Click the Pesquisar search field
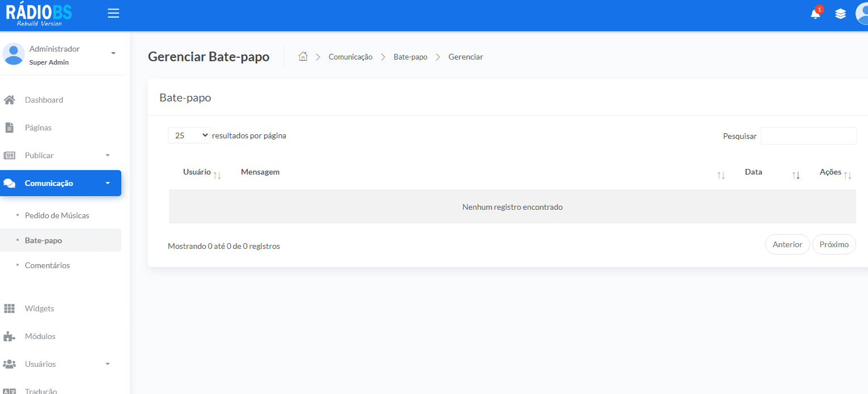The width and height of the screenshot is (868, 394). (808, 136)
